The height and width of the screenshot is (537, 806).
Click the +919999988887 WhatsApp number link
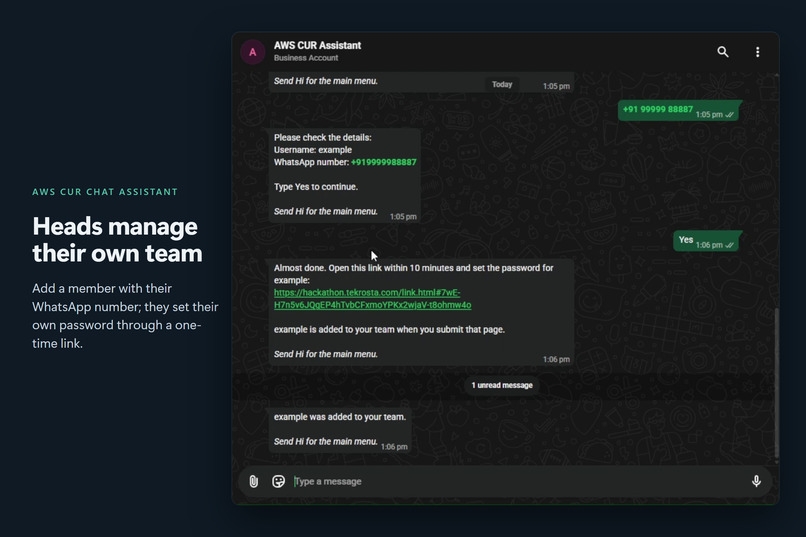pyautogui.click(x=383, y=162)
